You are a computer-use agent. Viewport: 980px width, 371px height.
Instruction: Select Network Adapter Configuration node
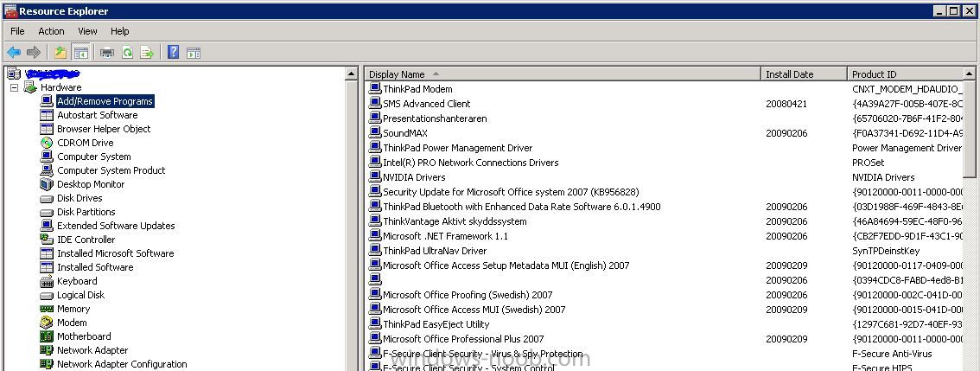[122, 364]
